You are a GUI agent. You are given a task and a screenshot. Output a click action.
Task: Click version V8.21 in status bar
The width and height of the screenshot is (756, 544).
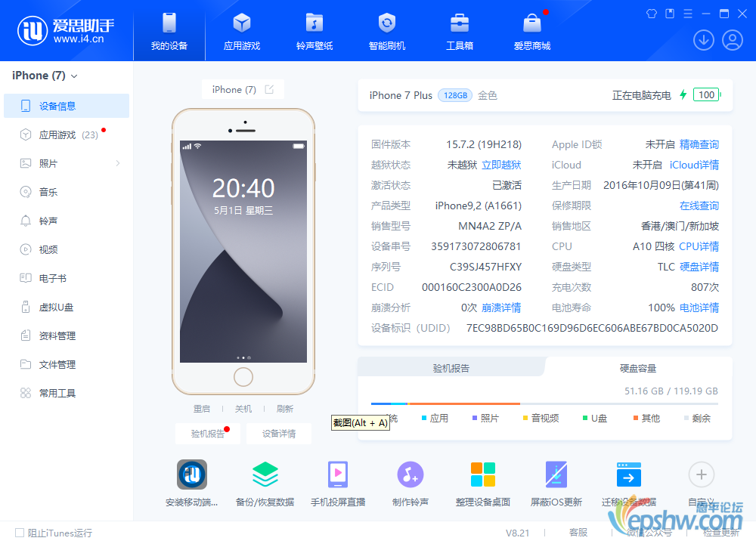517,533
